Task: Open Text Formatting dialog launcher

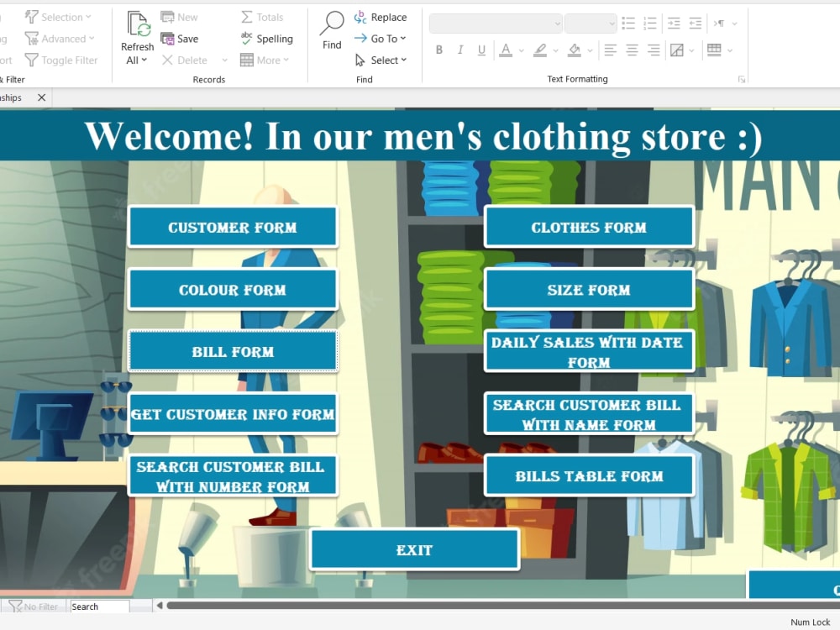Action: (x=742, y=79)
